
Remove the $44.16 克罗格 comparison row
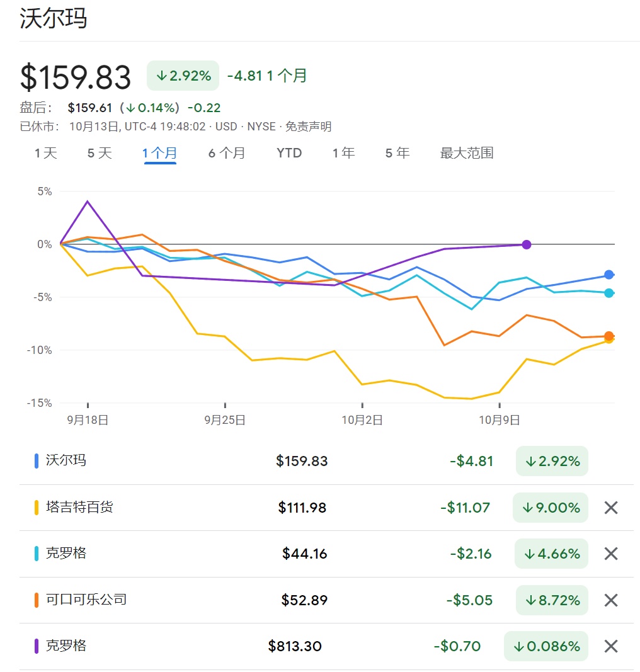click(610, 554)
